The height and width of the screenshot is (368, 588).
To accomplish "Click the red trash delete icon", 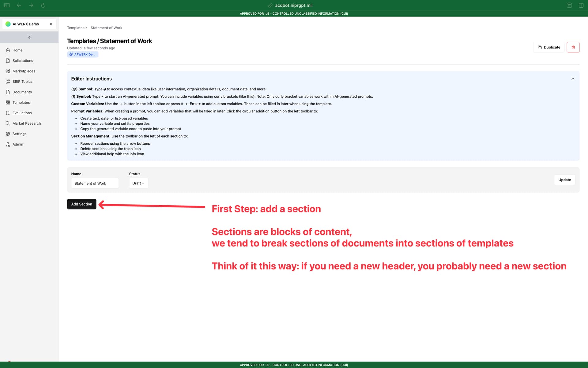I will [573, 47].
